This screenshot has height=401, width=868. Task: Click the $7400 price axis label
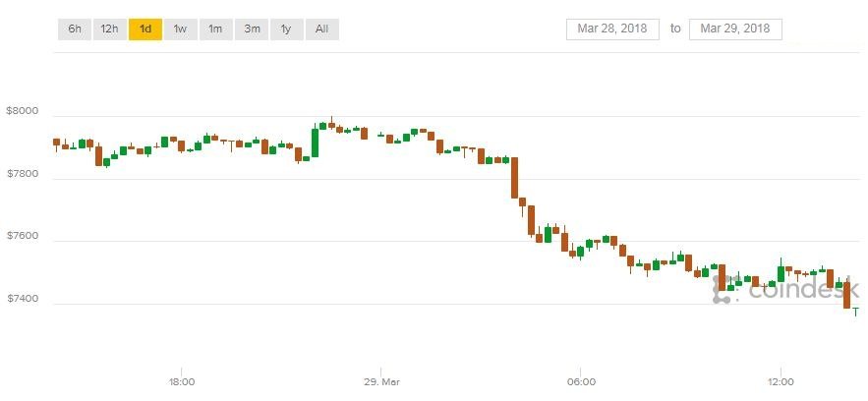(x=22, y=298)
